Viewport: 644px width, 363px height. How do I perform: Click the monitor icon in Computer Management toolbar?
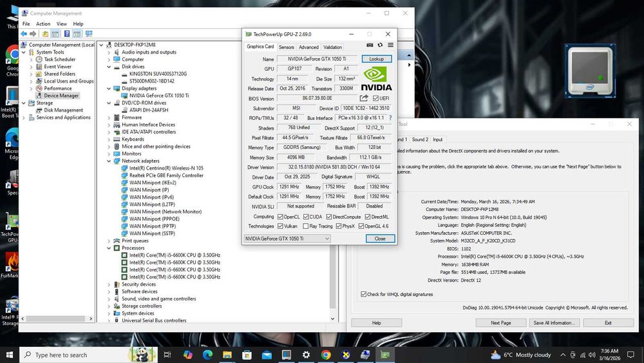pyautogui.click(x=88, y=34)
